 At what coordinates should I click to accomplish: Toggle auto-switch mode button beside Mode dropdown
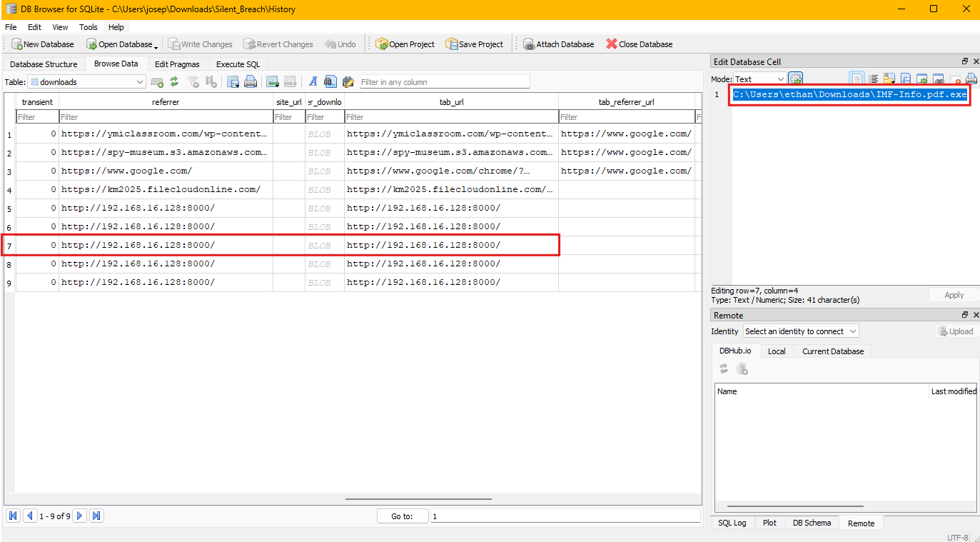click(795, 79)
